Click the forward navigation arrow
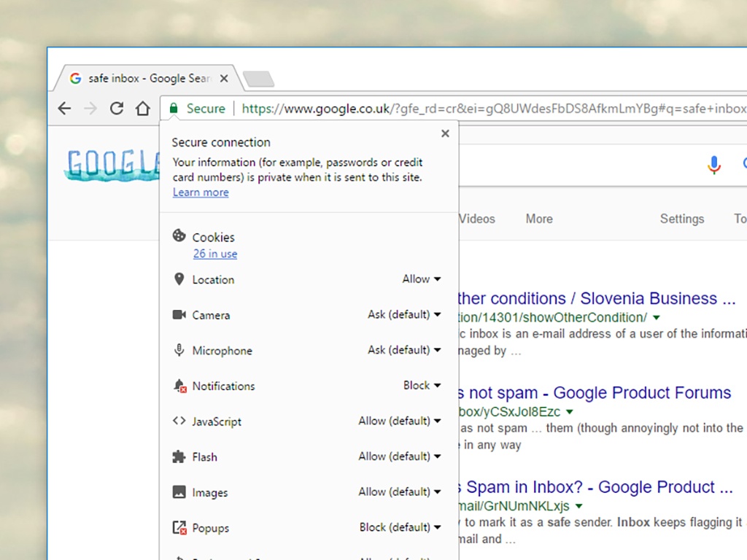 [x=90, y=108]
